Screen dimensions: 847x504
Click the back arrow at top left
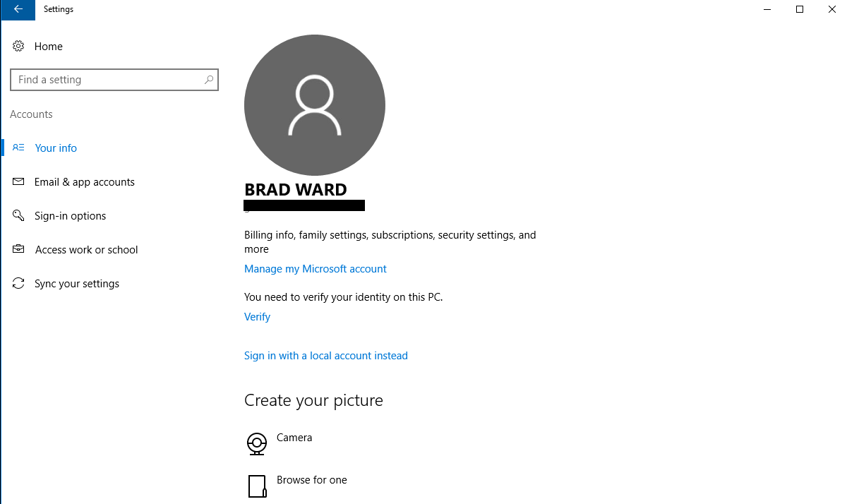click(17, 10)
